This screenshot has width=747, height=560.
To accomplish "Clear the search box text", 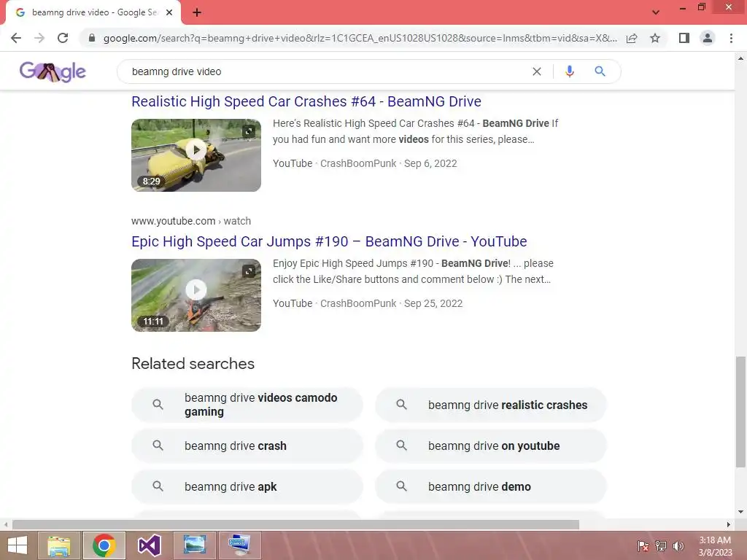I will pos(536,71).
